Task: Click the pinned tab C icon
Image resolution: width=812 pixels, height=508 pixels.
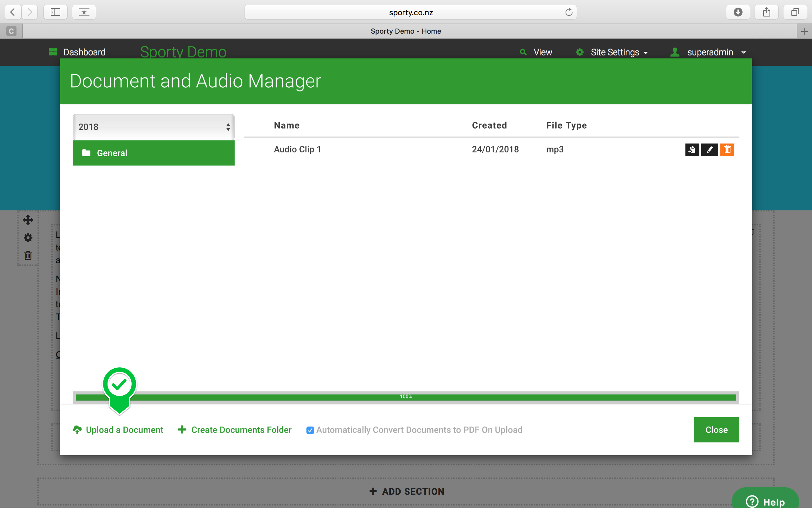Action: click(11, 31)
